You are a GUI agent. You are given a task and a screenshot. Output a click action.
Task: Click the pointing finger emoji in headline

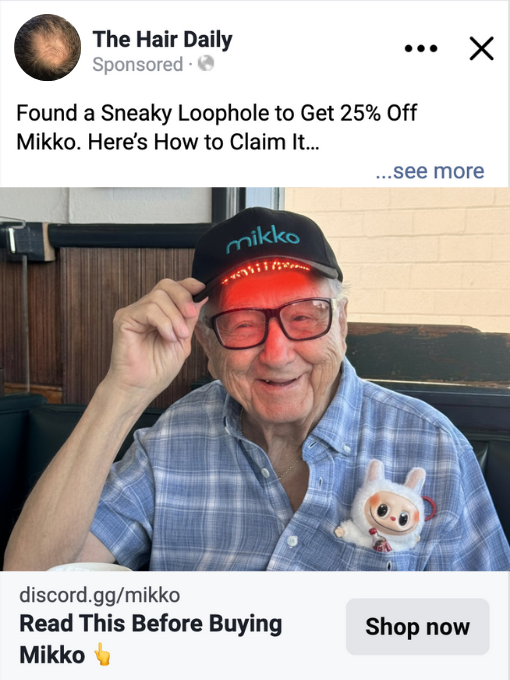click(x=102, y=654)
